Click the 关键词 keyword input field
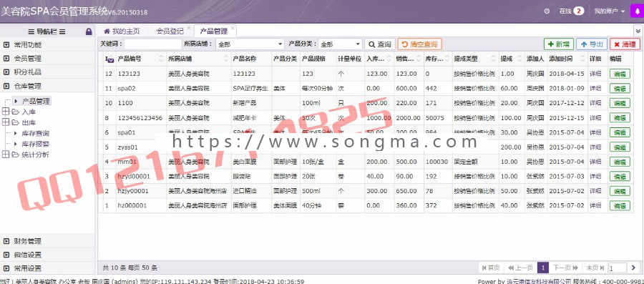The height and width of the screenshot is (284, 644). (153, 44)
